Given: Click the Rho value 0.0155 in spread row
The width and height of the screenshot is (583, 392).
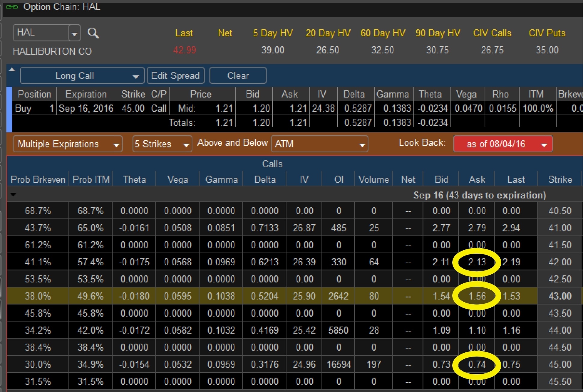Looking at the screenshot, I should point(503,108).
